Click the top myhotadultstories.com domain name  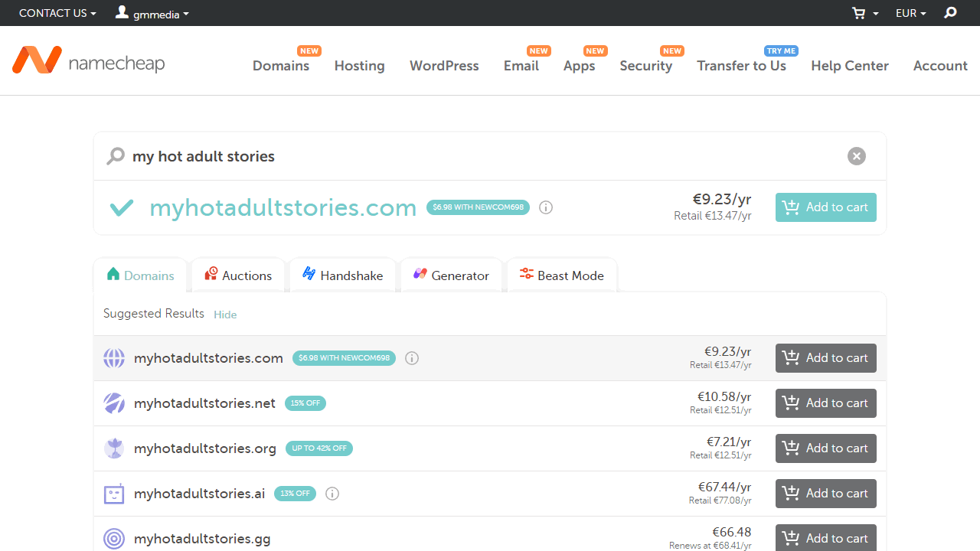coord(283,207)
